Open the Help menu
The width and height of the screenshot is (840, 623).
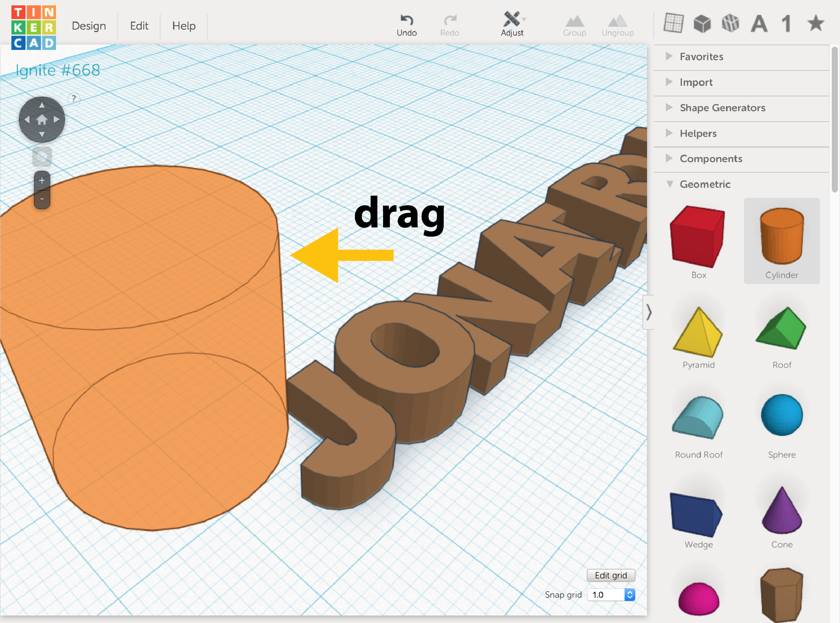click(x=184, y=26)
